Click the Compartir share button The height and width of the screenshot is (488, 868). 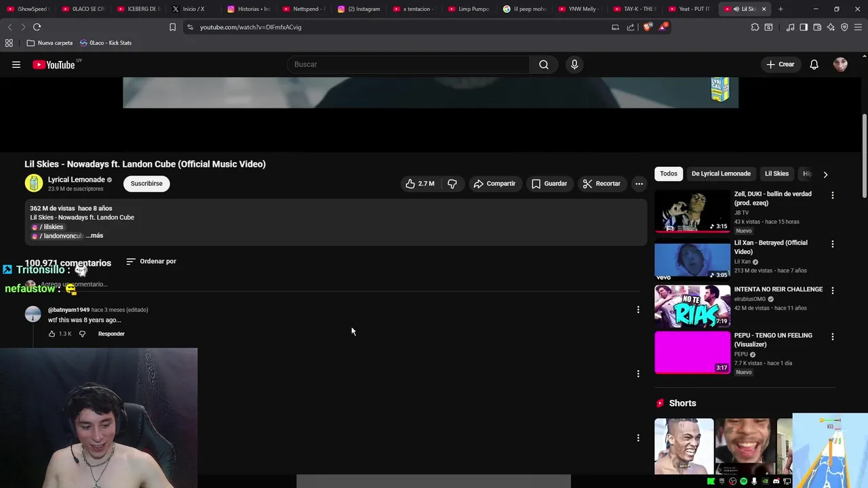click(x=494, y=184)
